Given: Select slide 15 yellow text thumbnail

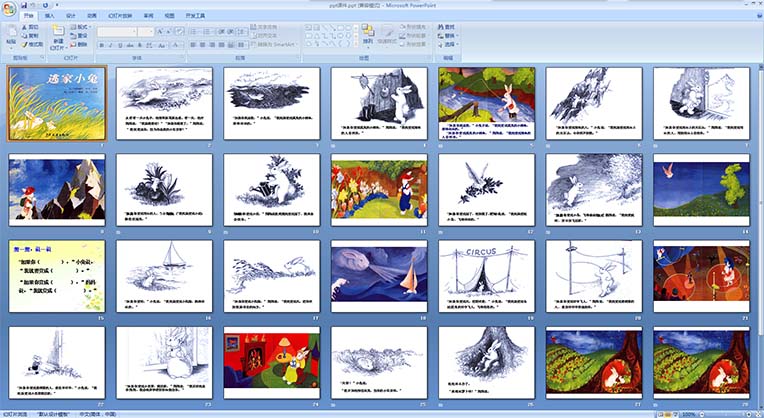Looking at the screenshot, I should click(x=57, y=276).
